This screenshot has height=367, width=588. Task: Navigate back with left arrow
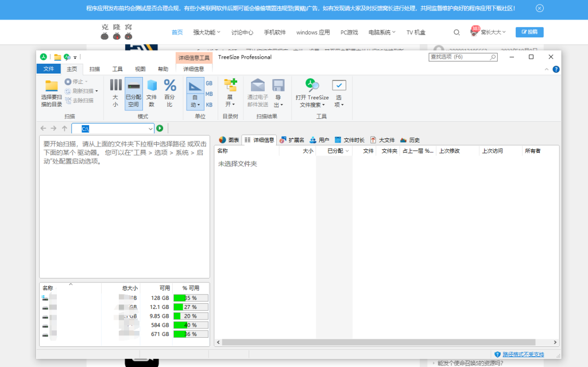click(x=43, y=128)
